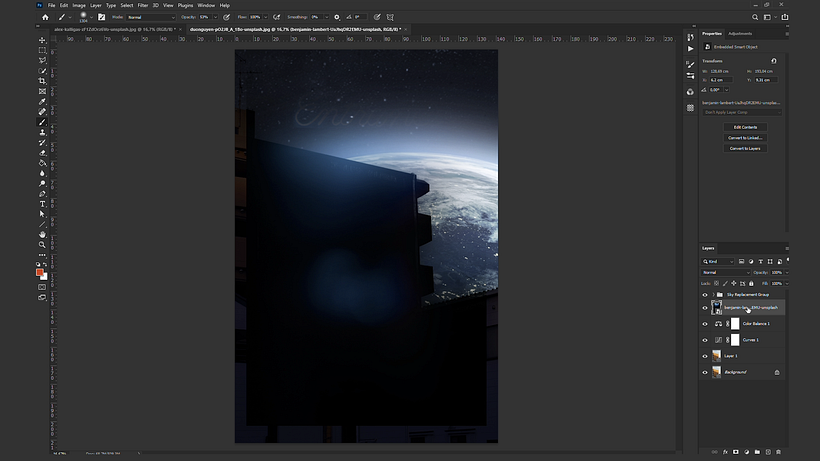
Task: Toggle lock transparent pixels
Action: tap(716, 283)
